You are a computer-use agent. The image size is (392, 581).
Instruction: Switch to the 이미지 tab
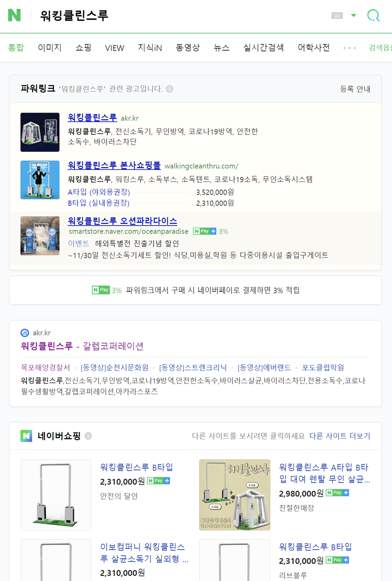coord(50,47)
